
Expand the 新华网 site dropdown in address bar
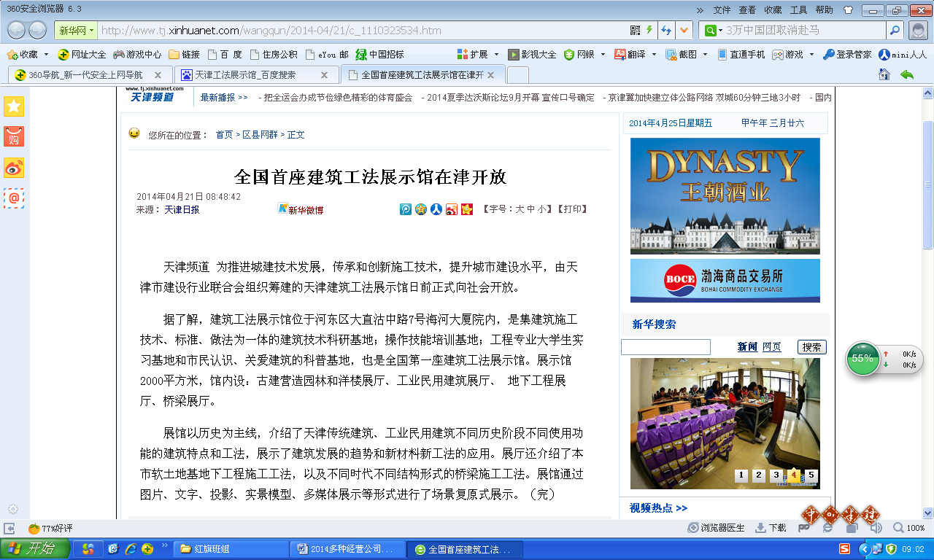click(x=92, y=31)
